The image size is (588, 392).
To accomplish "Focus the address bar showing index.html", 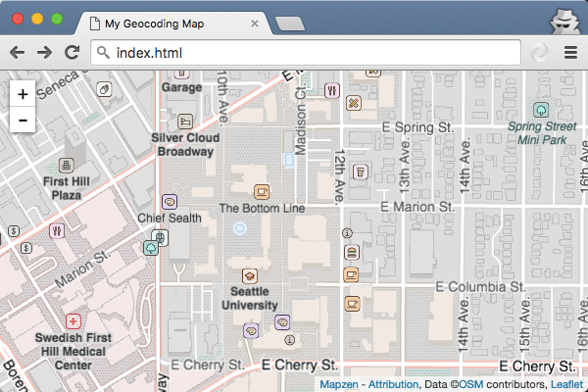I will 306,53.
